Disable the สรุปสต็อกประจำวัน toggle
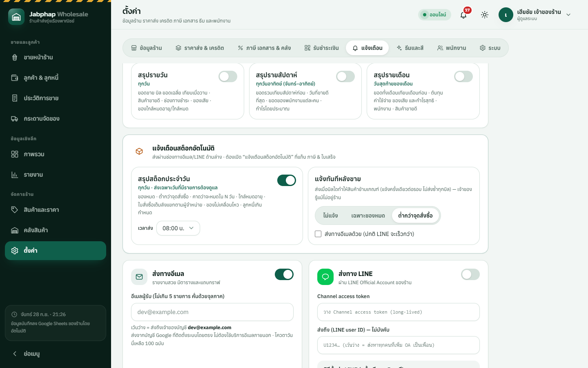 [x=287, y=180]
